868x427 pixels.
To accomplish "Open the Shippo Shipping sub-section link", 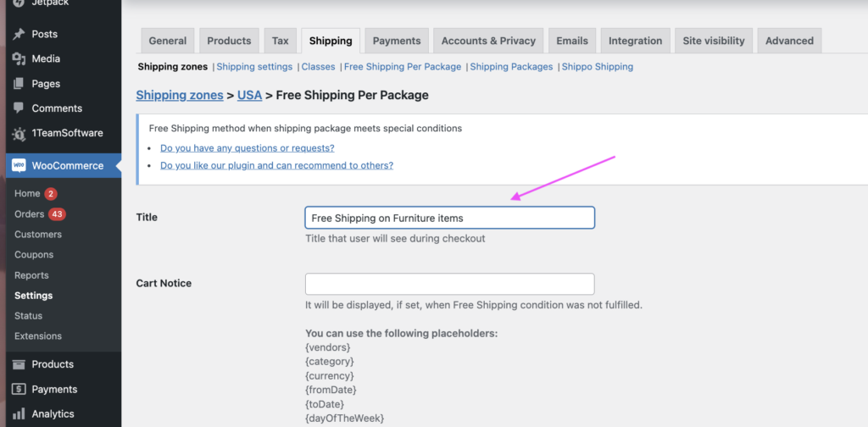I will (597, 67).
